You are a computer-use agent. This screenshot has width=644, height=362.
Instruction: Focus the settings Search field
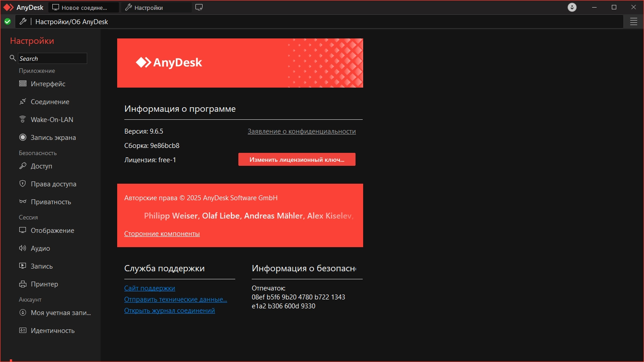click(52, 59)
